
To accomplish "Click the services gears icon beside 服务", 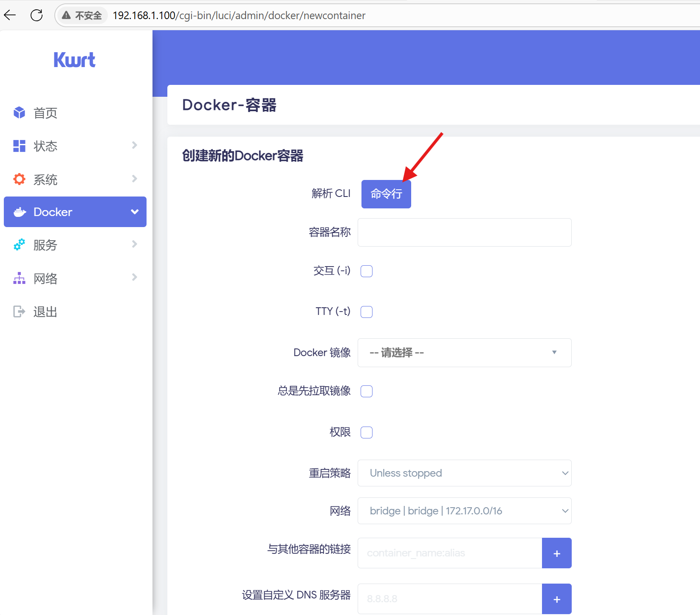I will [19, 245].
